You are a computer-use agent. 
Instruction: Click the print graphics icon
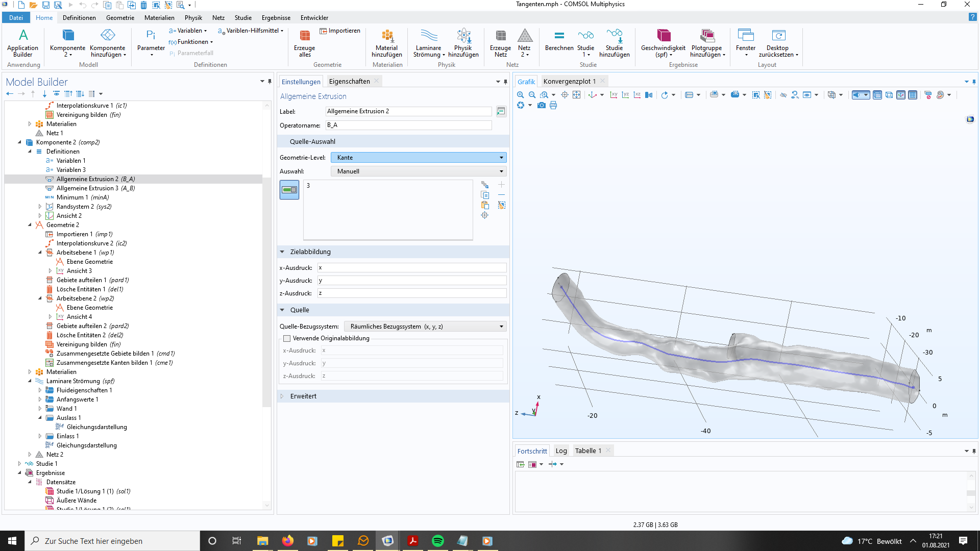[x=553, y=106]
